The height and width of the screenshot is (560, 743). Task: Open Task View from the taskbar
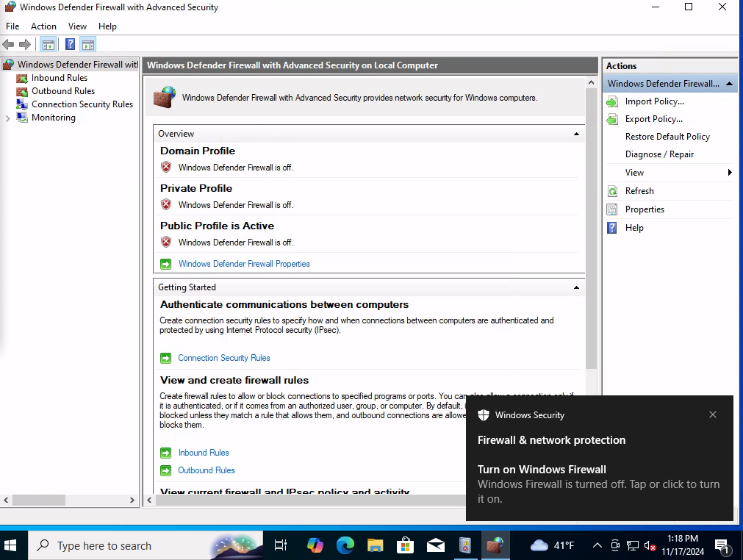(281, 546)
